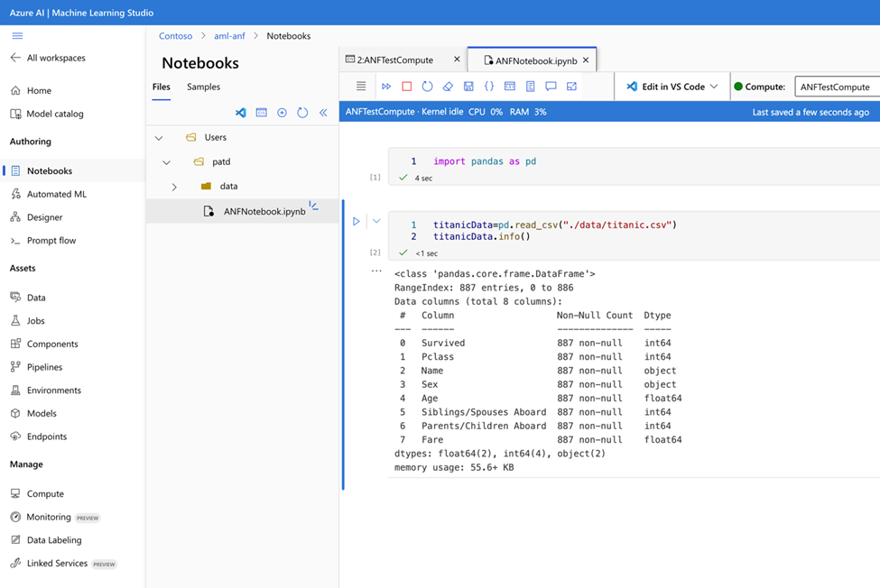
Task: Go back to All workspaces
Action: (48, 58)
